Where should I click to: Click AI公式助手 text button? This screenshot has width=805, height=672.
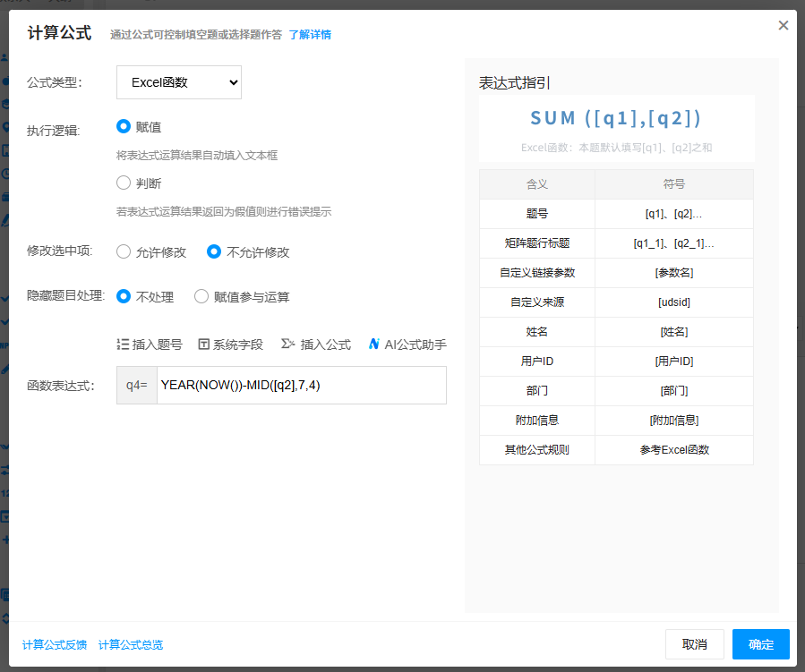click(415, 345)
